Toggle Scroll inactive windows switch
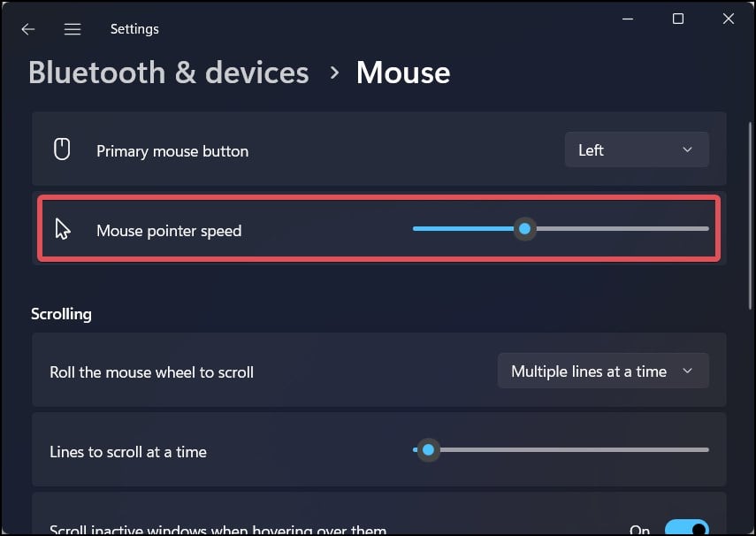The width and height of the screenshot is (756, 536). [686, 529]
